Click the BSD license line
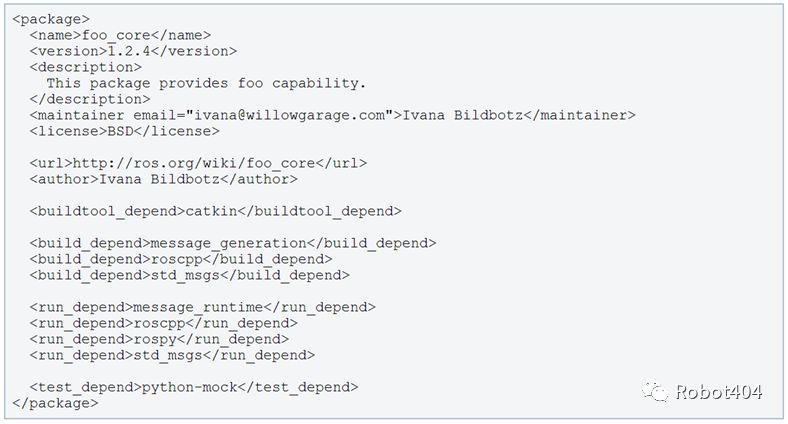 tap(125, 131)
